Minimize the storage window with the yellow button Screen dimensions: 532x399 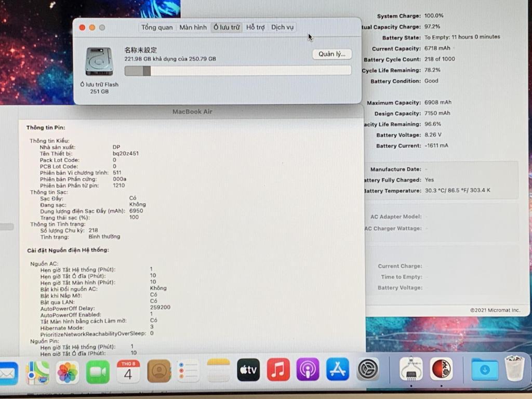[x=92, y=28]
